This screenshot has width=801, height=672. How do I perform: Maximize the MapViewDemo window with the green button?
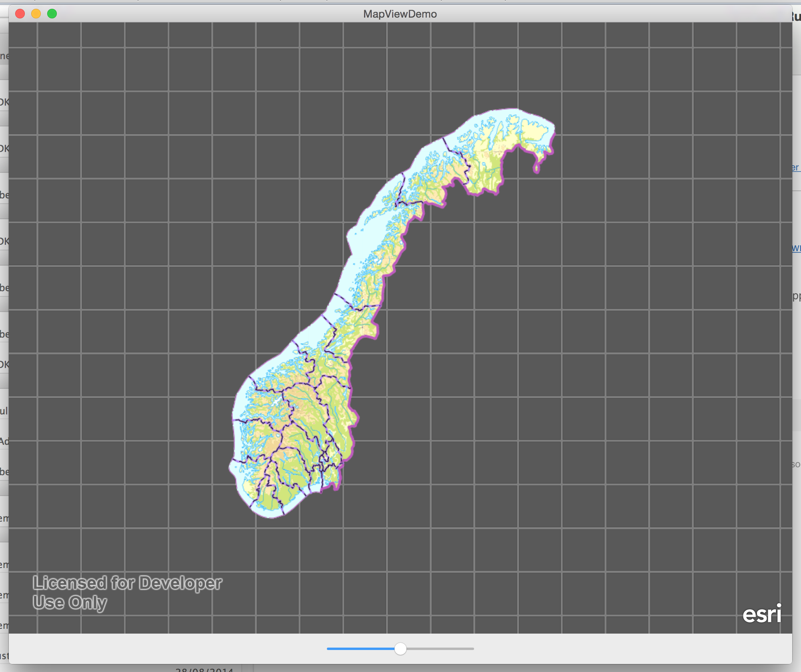pyautogui.click(x=52, y=14)
